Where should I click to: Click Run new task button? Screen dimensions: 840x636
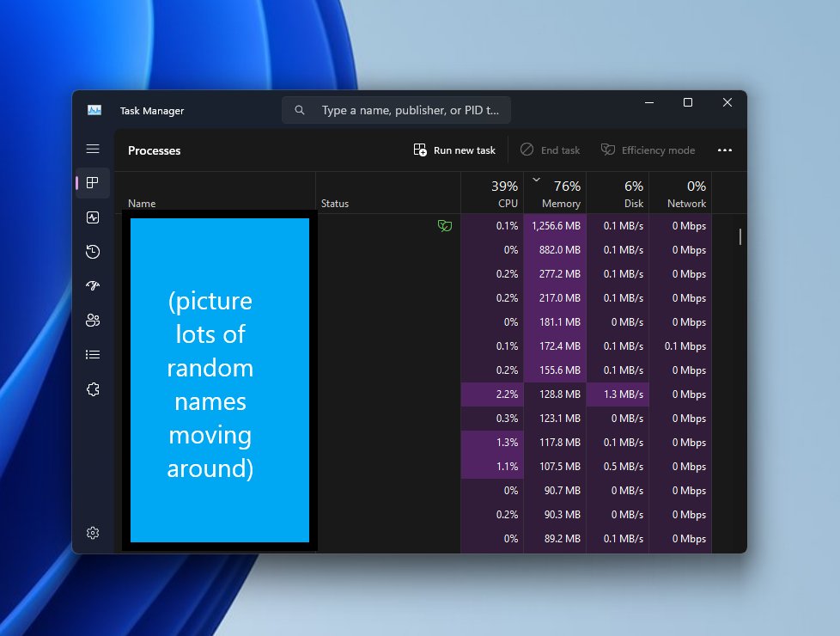[x=454, y=150]
